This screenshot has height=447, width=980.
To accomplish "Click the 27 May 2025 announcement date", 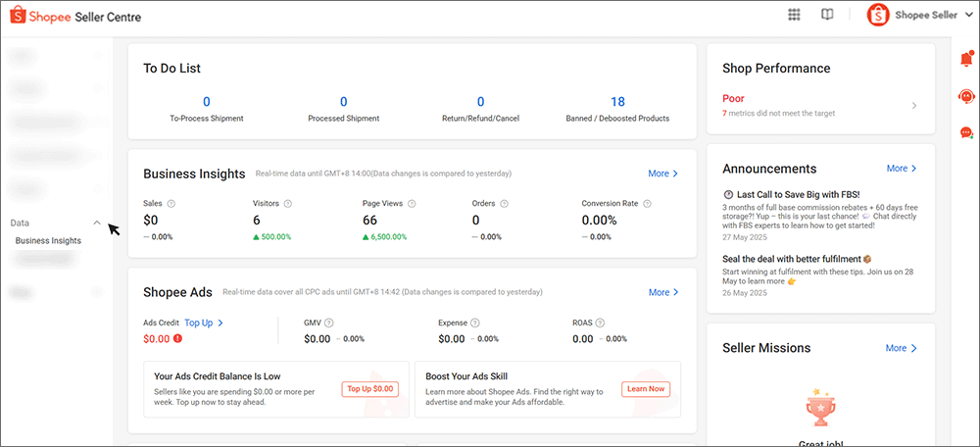I will [745, 237].
